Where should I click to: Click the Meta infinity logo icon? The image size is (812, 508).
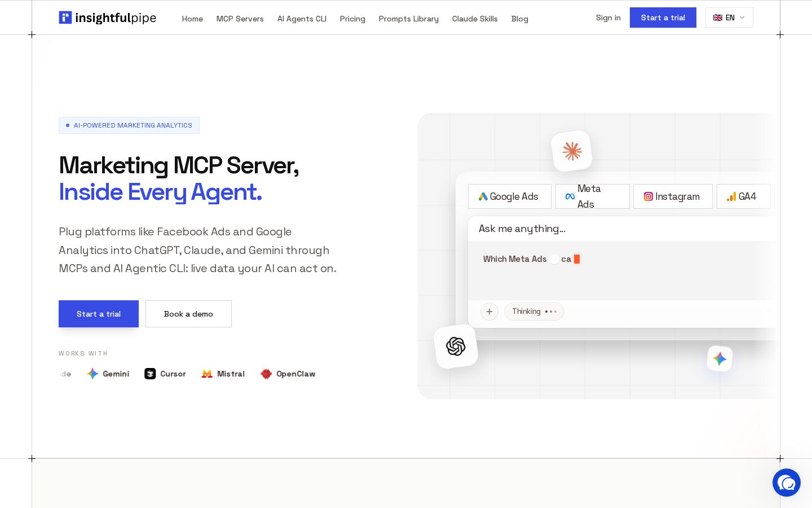570,196
